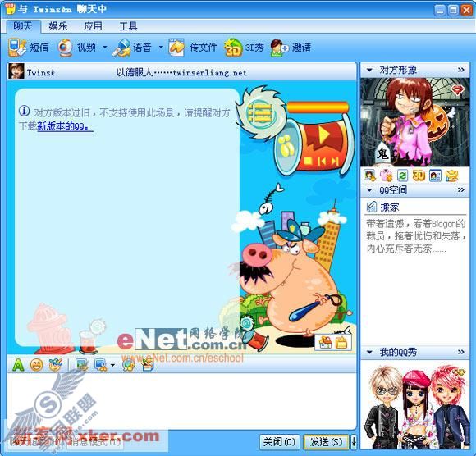
Task: Skip to next track in scene player
Action: pyautogui.click(x=334, y=161)
